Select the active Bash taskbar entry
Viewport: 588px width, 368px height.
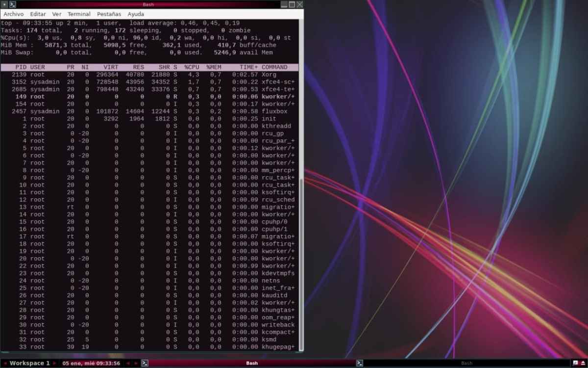coord(251,363)
